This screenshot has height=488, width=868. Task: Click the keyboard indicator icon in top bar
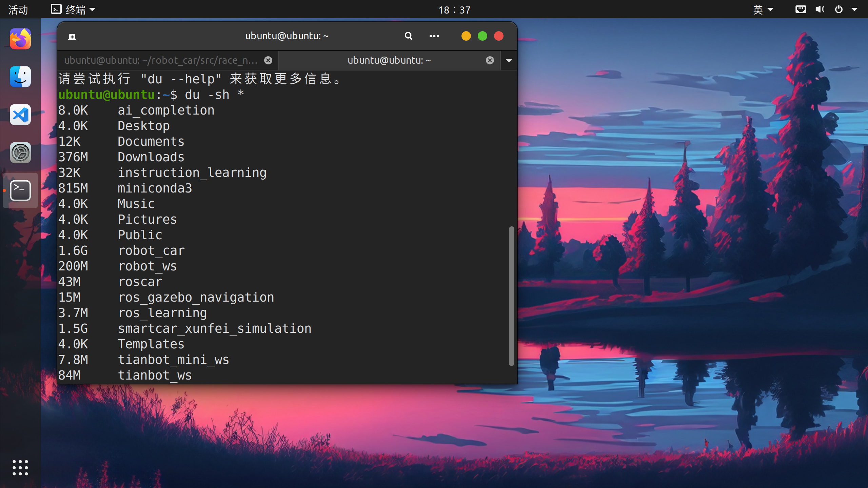coord(801,9)
